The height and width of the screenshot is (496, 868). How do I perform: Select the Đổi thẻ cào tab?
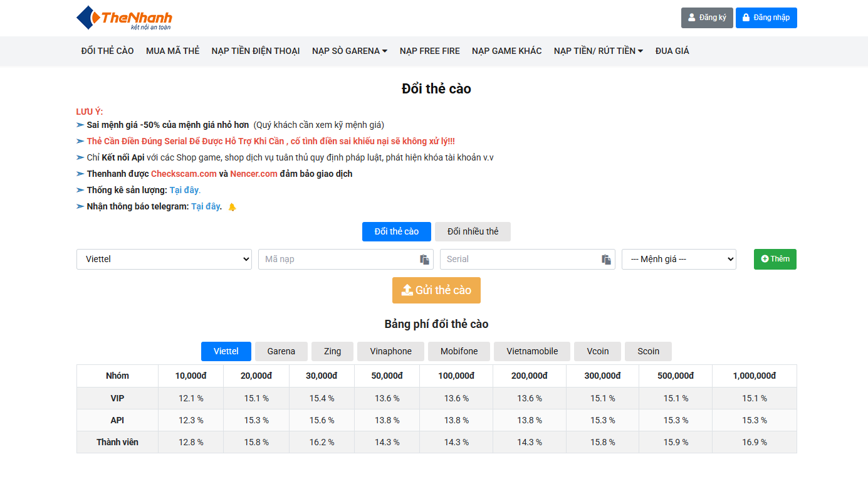click(397, 231)
